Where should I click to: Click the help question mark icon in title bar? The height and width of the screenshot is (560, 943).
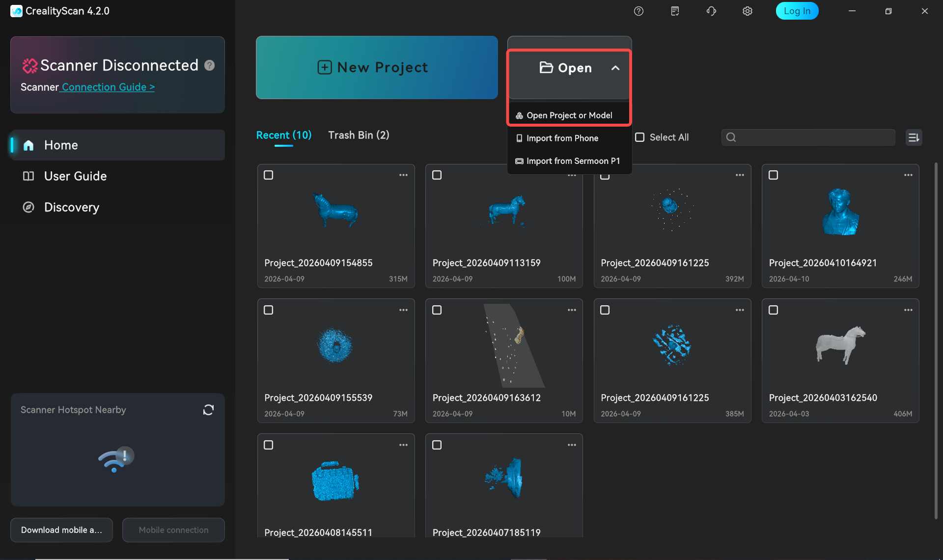638,11
